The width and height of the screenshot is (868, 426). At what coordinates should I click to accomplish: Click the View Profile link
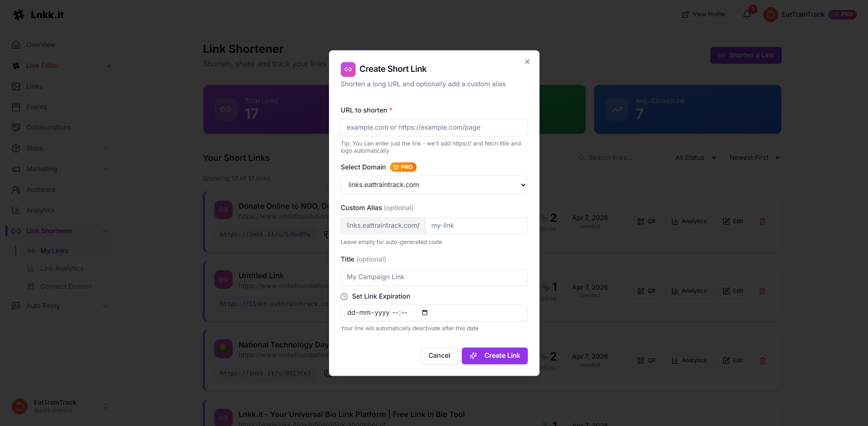click(x=703, y=14)
